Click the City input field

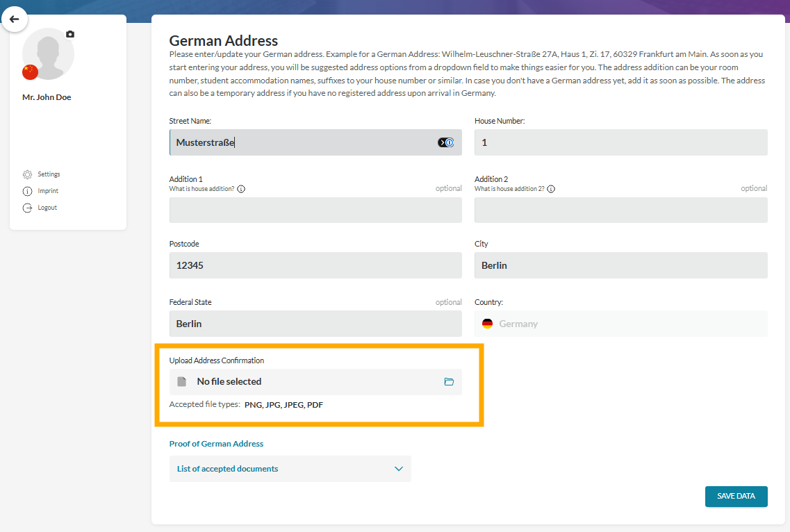(620, 265)
